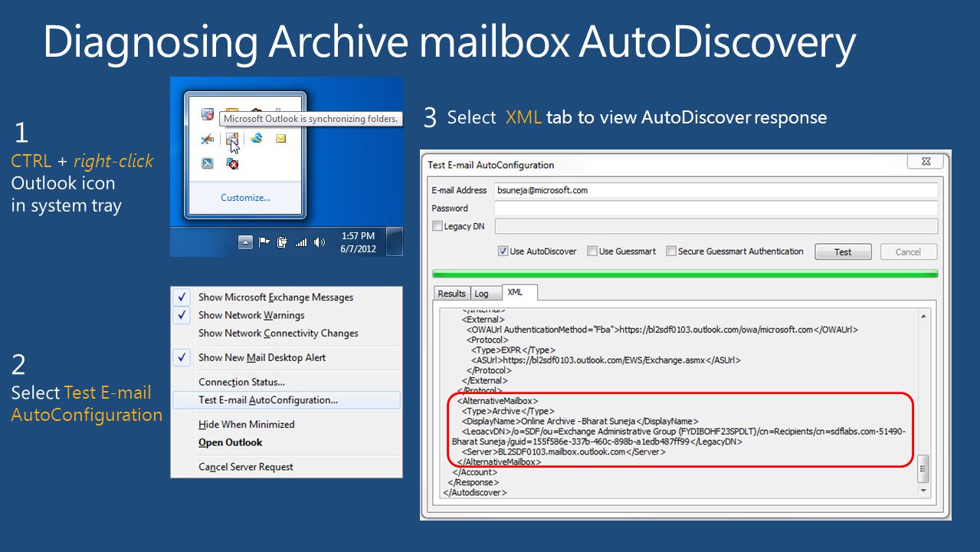Toggle Show Network Warnings
This screenshot has width=980, height=552.
tap(286, 315)
